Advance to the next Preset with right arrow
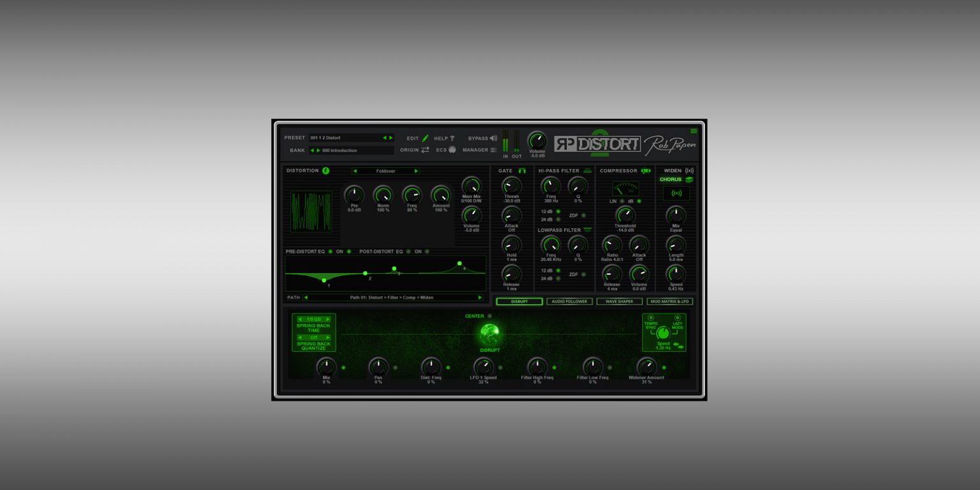This screenshot has width=980, height=490. [391, 137]
